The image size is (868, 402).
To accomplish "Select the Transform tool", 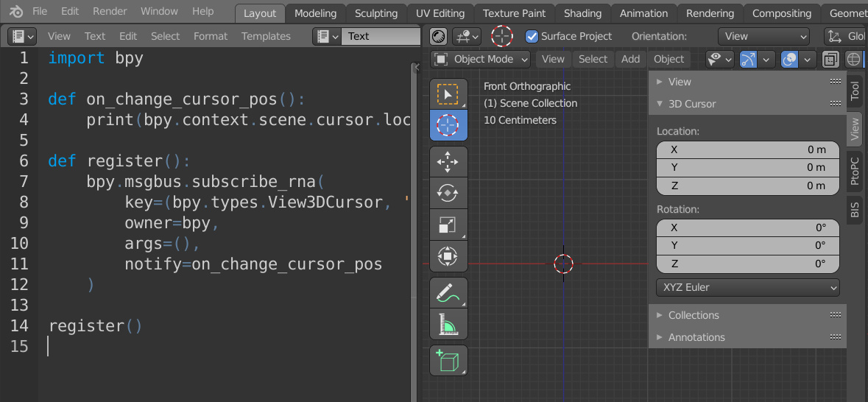I will tap(449, 255).
